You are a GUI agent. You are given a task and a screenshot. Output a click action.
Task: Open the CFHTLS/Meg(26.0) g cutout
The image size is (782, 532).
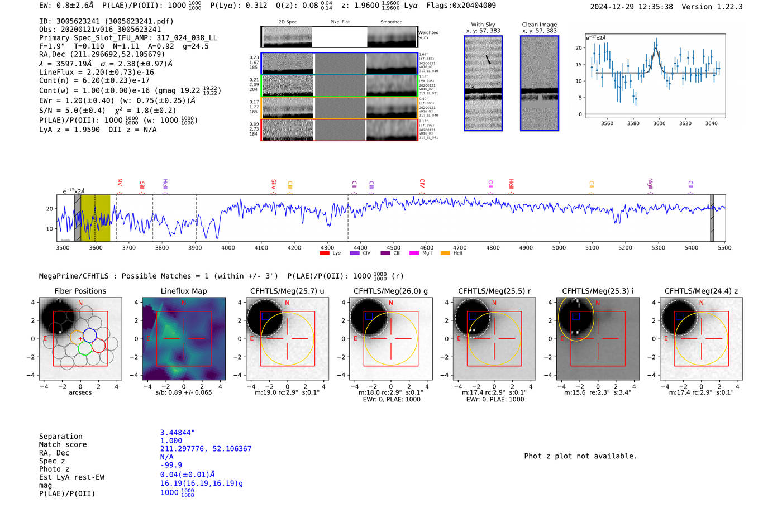point(391,338)
